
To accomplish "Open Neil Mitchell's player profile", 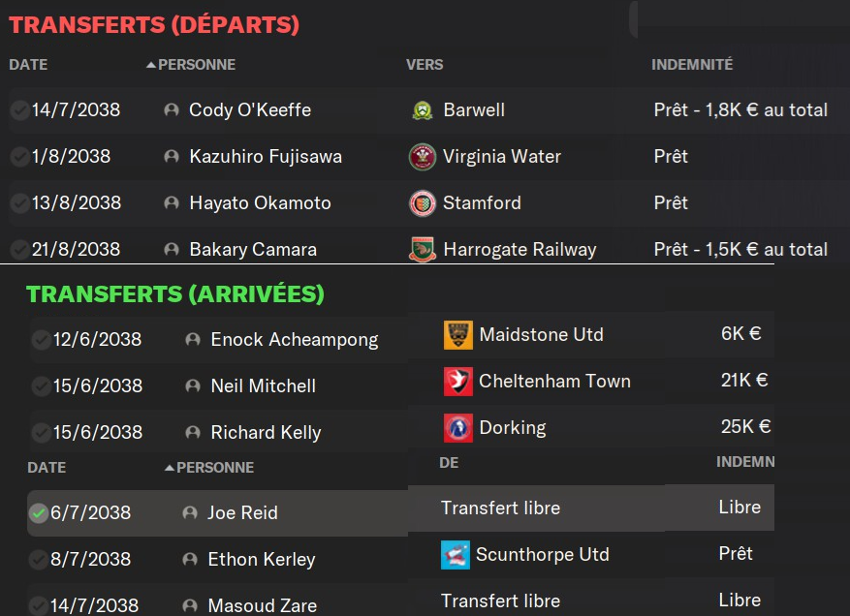I will click(x=263, y=386).
